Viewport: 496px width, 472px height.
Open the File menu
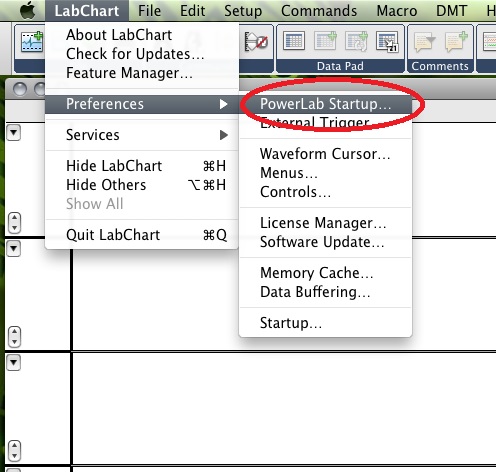[x=149, y=11]
